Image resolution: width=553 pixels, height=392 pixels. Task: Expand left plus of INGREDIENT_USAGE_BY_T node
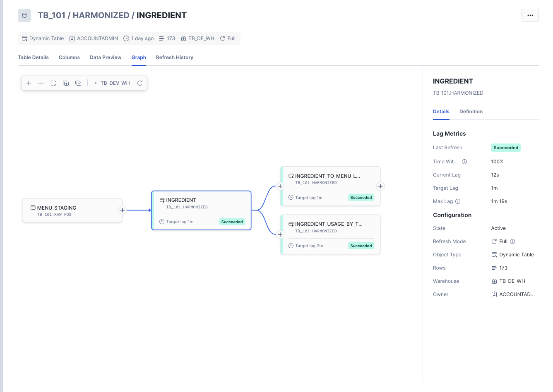click(280, 234)
